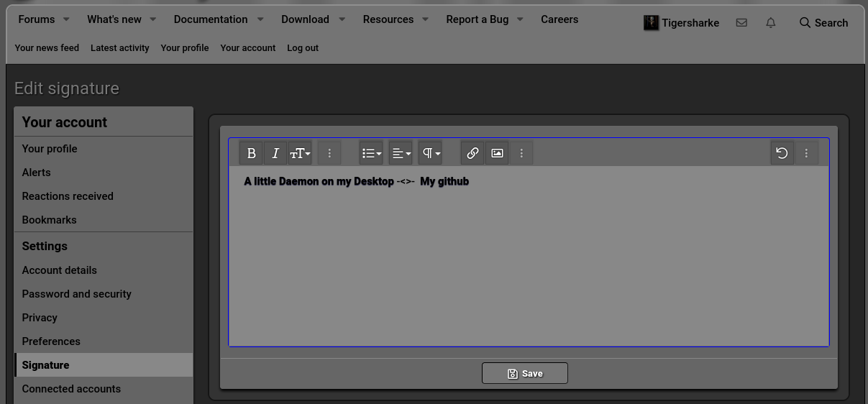Show more insert options after the image icon

pyautogui.click(x=521, y=153)
